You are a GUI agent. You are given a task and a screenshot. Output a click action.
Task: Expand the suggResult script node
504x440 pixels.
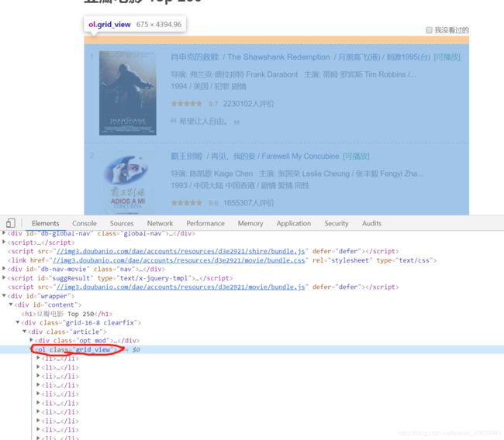[x=4, y=277]
